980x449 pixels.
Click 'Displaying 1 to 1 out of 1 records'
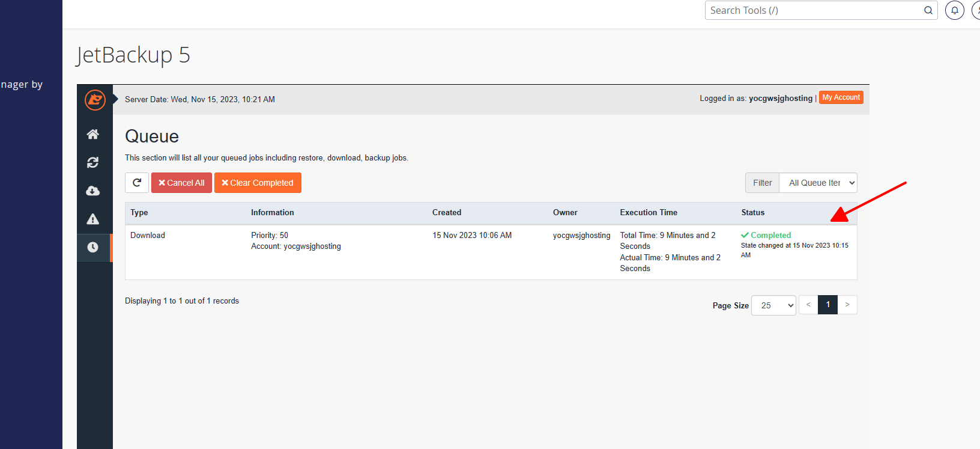click(x=182, y=301)
